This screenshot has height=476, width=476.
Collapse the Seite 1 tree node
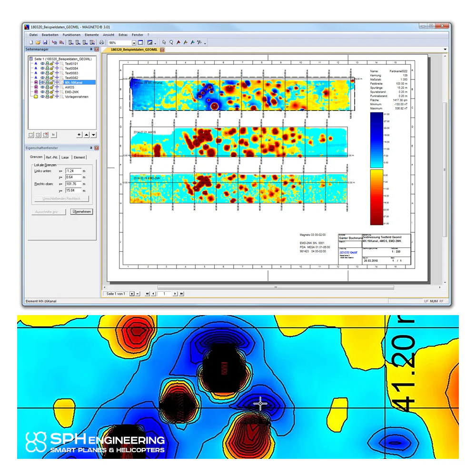coord(31,59)
